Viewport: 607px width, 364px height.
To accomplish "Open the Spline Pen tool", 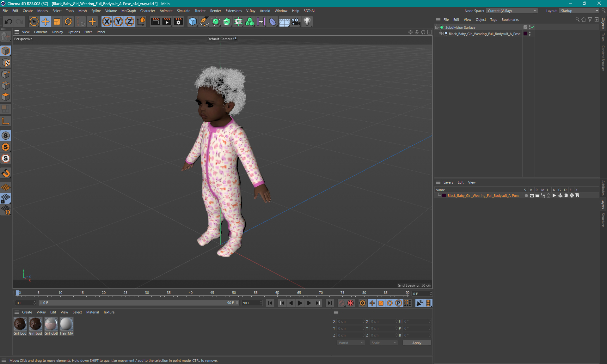I will (x=204, y=21).
